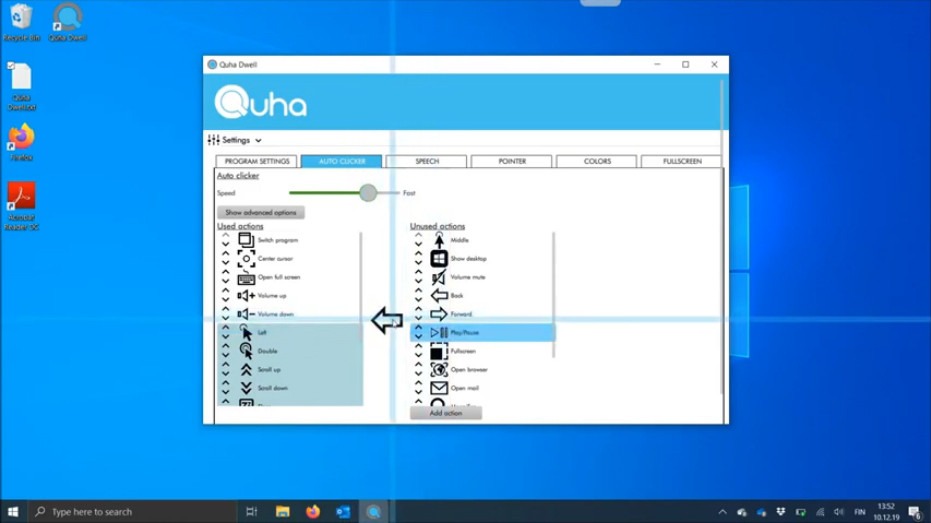Viewport: 931px width, 523px height.
Task: Select the Firefox desktop shortcut
Action: click(21, 142)
